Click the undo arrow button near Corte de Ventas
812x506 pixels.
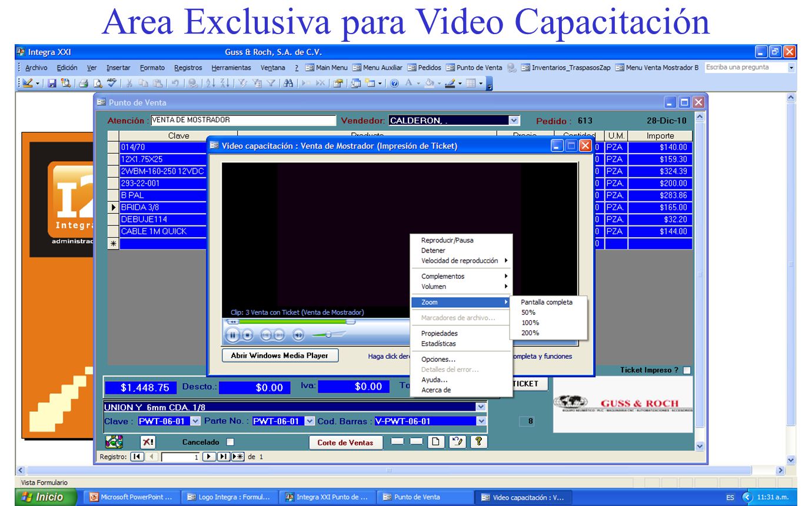click(x=457, y=441)
